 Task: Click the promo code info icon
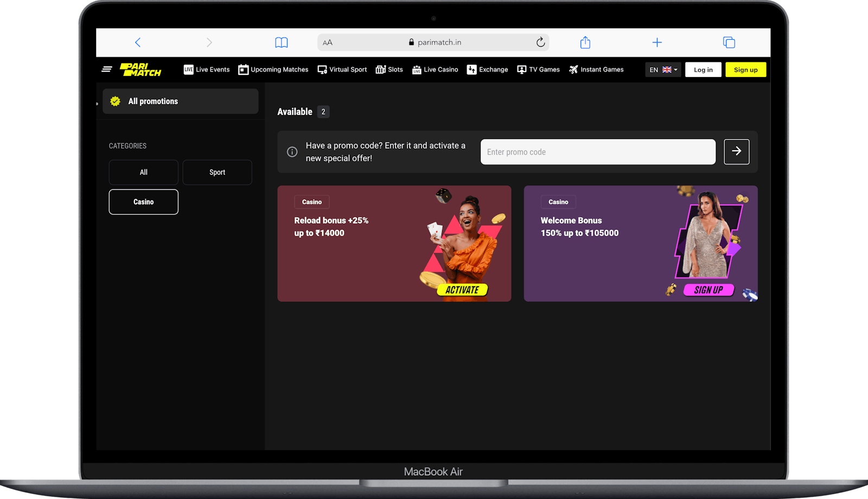[x=292, y=152]
